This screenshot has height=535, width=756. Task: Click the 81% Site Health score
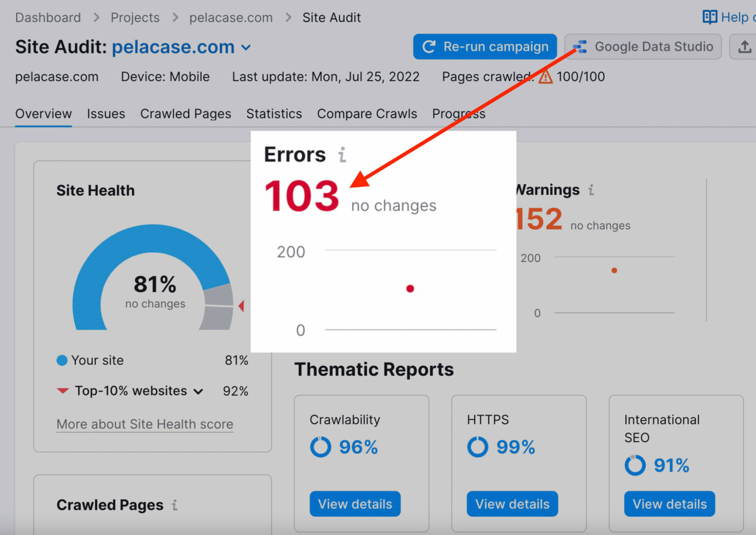click(x=155, y=284)
